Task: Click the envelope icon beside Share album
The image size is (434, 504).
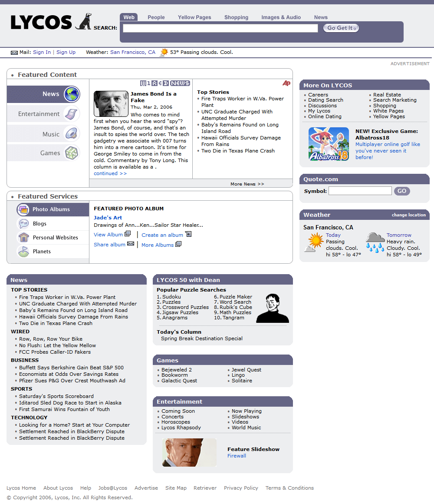Action: click(x=131, y=244)
